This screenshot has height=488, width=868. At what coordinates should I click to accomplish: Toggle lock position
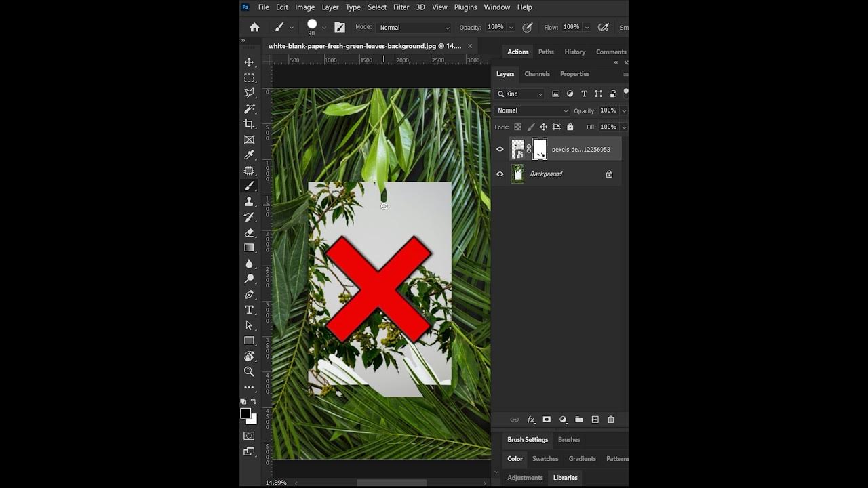(543, 127)
